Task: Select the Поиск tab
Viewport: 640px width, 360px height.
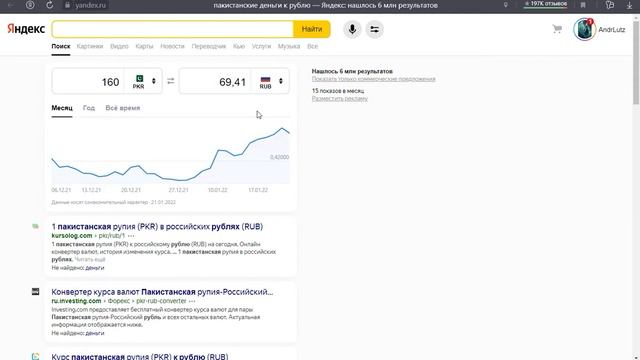Action: click(x=61, y=47)
